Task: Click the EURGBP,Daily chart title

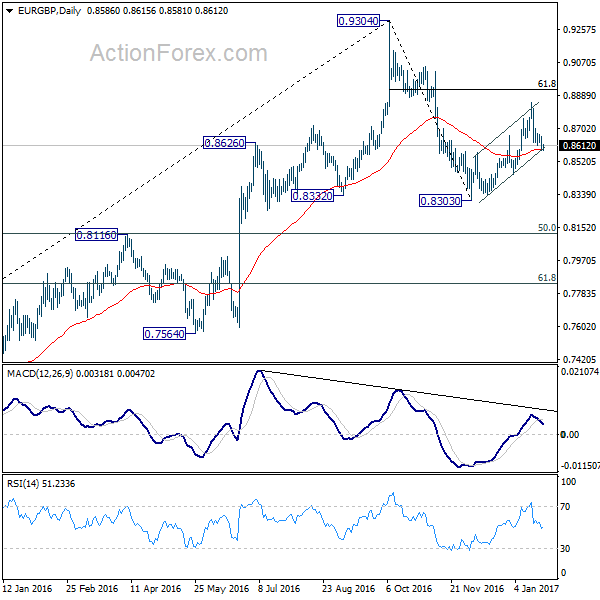Action: [49, 11]
